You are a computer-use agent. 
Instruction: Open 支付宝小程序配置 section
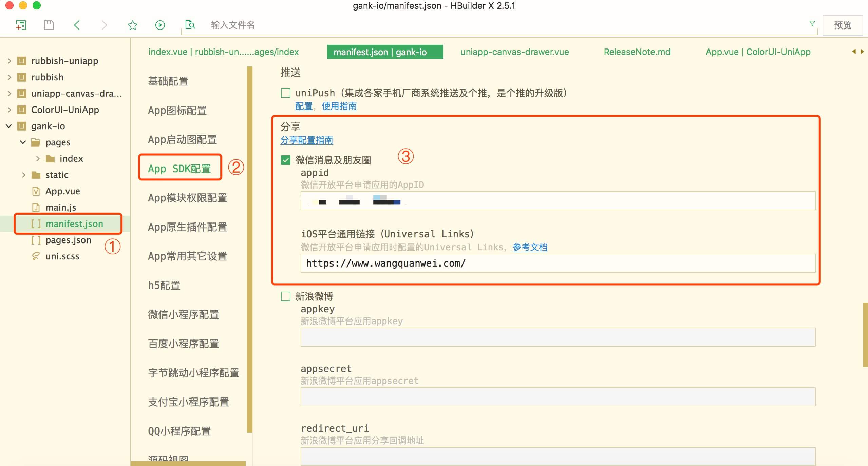pyautogui.click(x=188, y=402)
